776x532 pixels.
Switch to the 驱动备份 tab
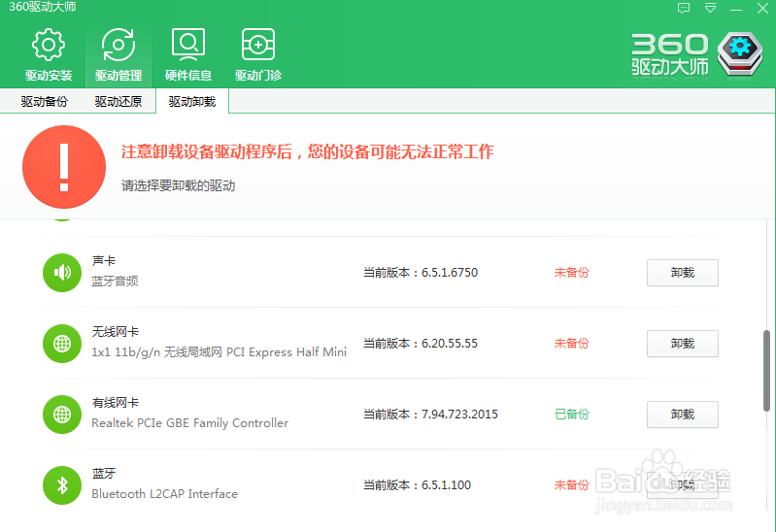pos(44,102)
